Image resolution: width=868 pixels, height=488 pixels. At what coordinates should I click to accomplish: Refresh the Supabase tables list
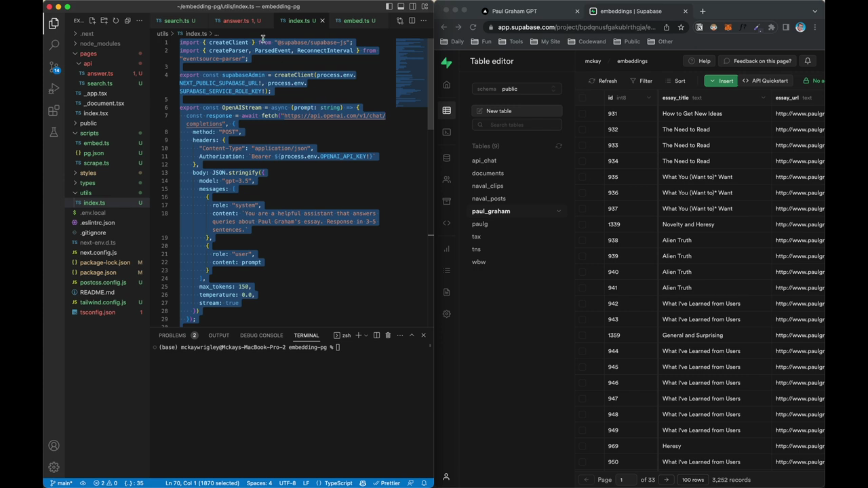pos(559,146)
